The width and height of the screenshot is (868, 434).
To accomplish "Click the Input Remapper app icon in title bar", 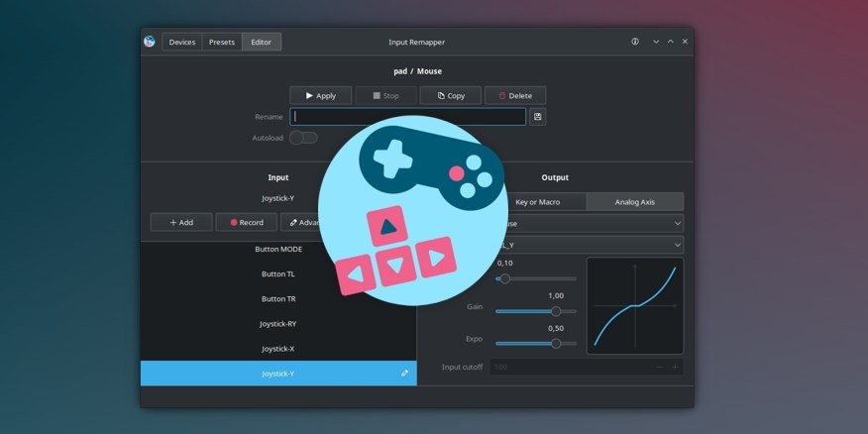I will pyautogui.click(x=150, y=42).
